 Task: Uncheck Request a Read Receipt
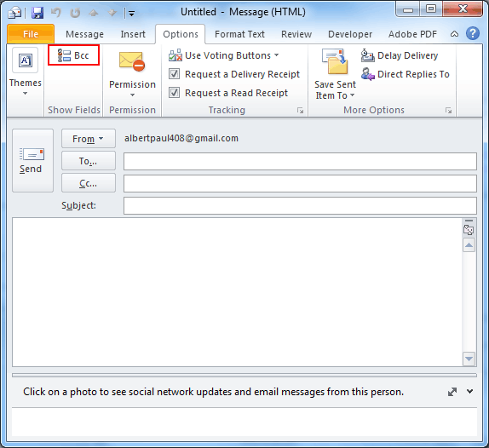point(174,93)
